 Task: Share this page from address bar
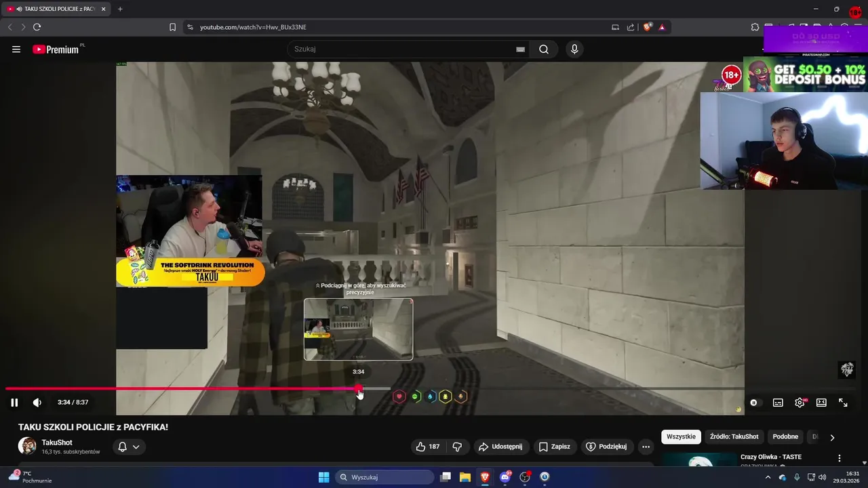pyautogui.click(x=631, y=27)
